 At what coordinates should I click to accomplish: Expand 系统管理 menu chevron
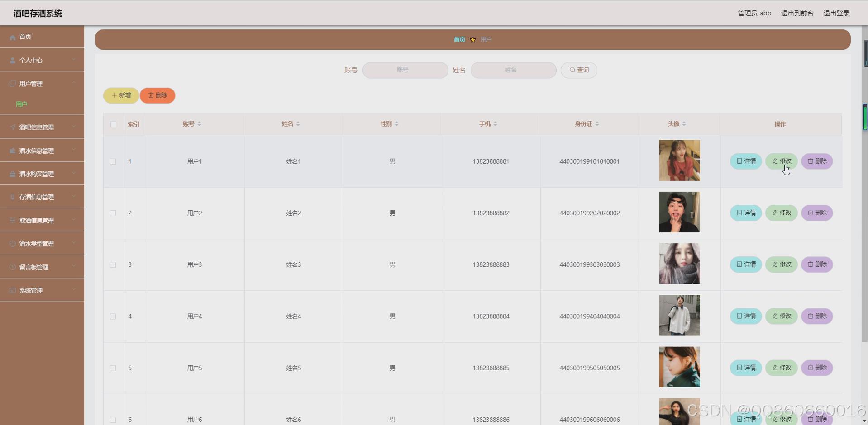click(73, 289)
